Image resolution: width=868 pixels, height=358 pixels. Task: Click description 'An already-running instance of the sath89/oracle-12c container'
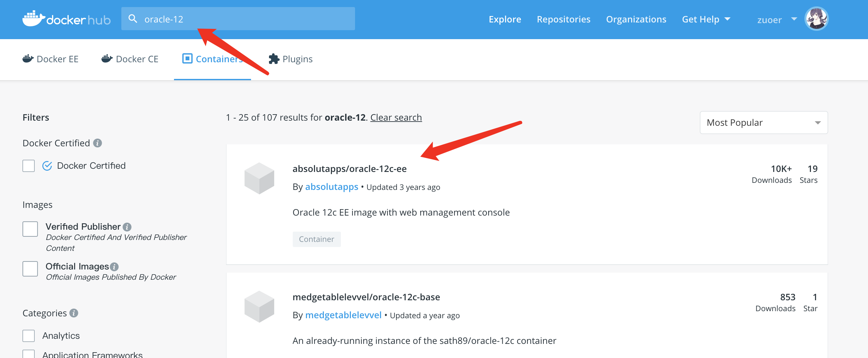click(x=424, y=341)
